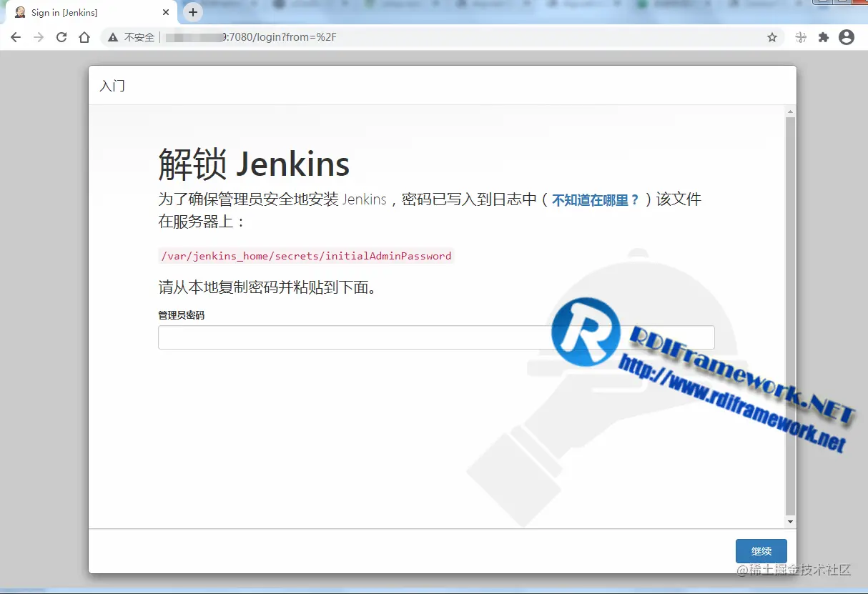This screenshot has height=594, width=868.
Task: Click the 入门 header label
Action: tap(112, 86)
